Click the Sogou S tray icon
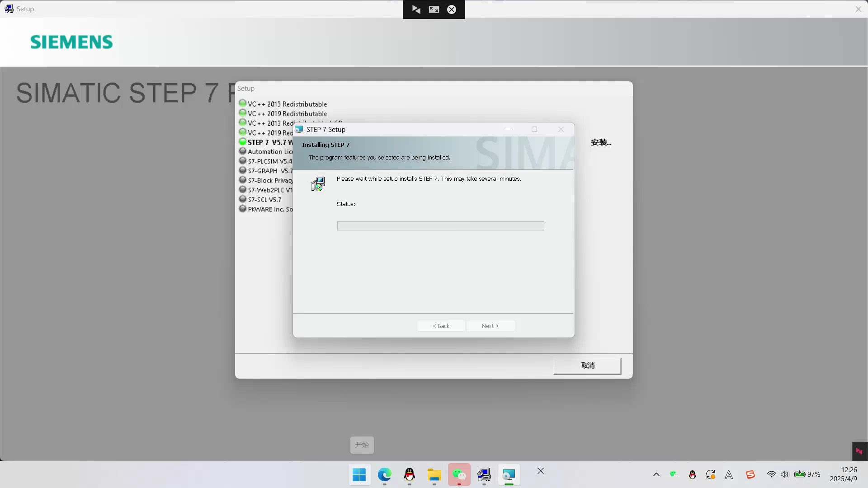The image size is (868, 488). click(x=750, y=474)
